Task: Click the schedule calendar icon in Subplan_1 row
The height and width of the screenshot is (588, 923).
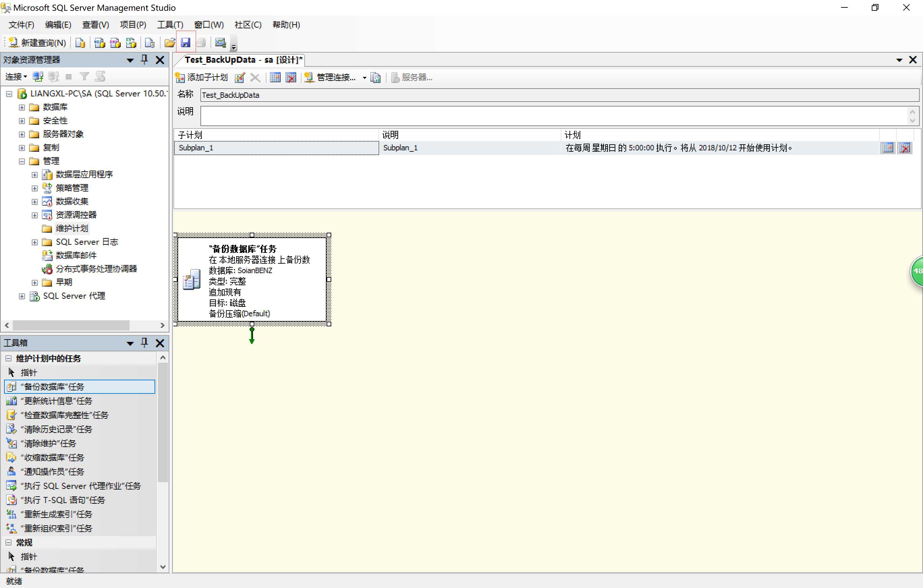Action: [x=888, y=148]
